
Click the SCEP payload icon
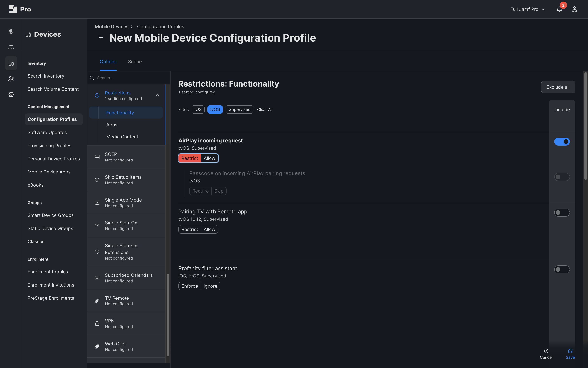pyautogui.click(x=97, y=157)
